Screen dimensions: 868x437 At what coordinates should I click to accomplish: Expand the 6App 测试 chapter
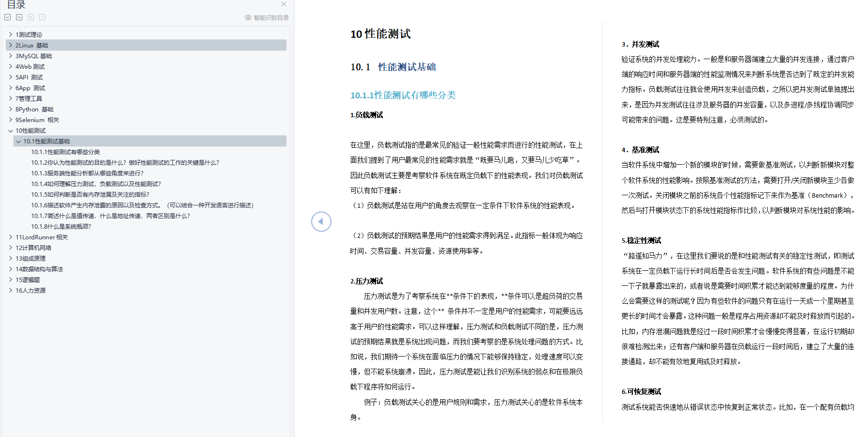(x=11, y=88)
